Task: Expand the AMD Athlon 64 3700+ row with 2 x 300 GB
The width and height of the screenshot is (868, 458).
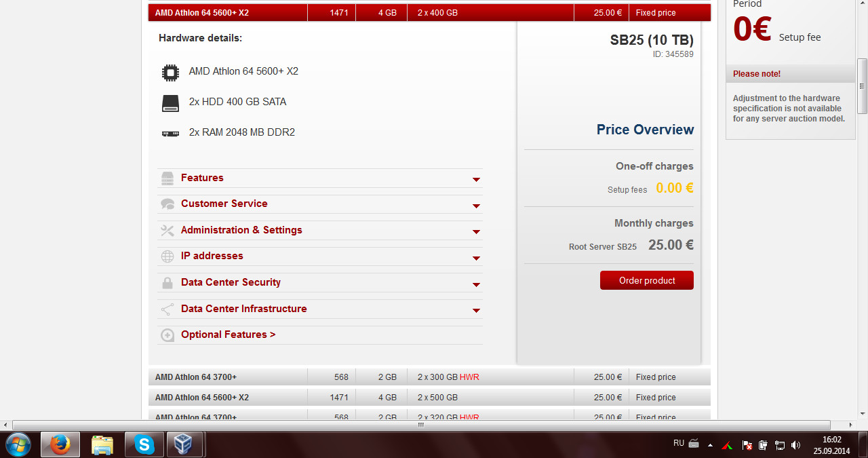Action: coord(429,377)
